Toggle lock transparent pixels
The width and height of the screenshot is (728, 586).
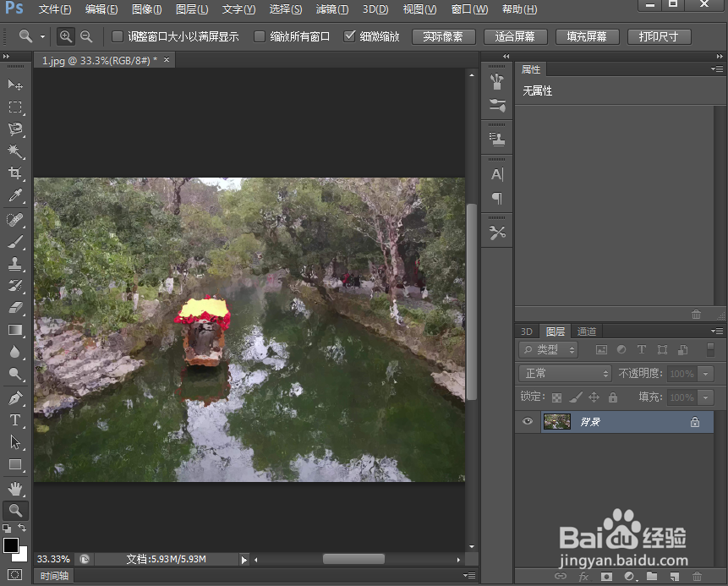556,397
